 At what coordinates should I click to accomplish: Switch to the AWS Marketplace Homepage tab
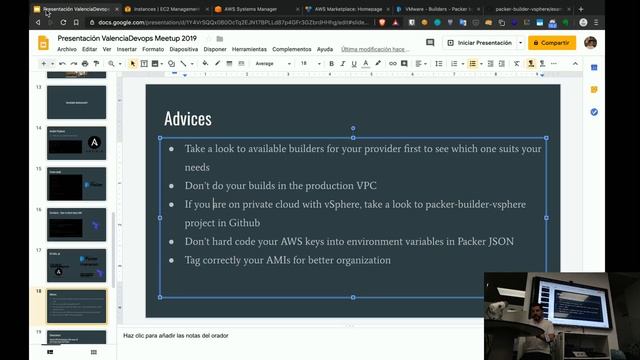(347, 9)
